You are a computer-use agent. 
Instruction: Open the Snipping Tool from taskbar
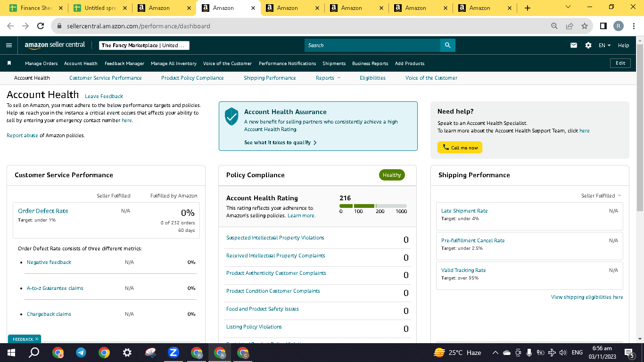(150, 353)
